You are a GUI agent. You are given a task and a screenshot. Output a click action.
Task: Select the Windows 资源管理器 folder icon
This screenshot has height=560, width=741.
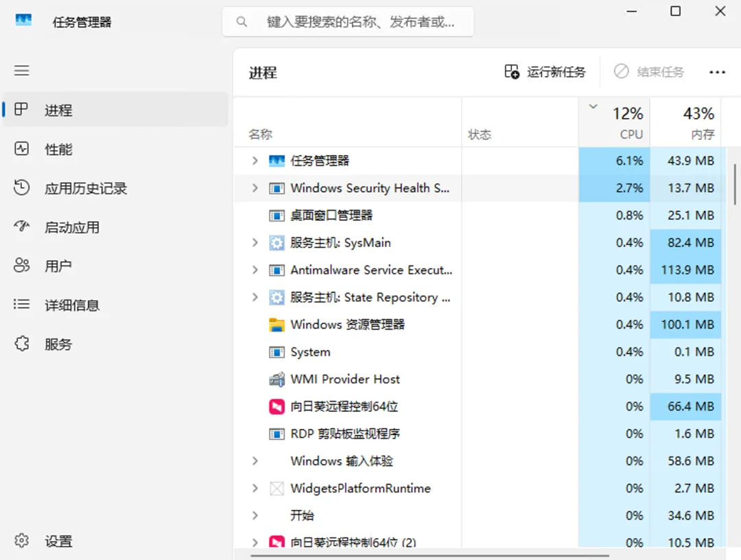(277, 325)
